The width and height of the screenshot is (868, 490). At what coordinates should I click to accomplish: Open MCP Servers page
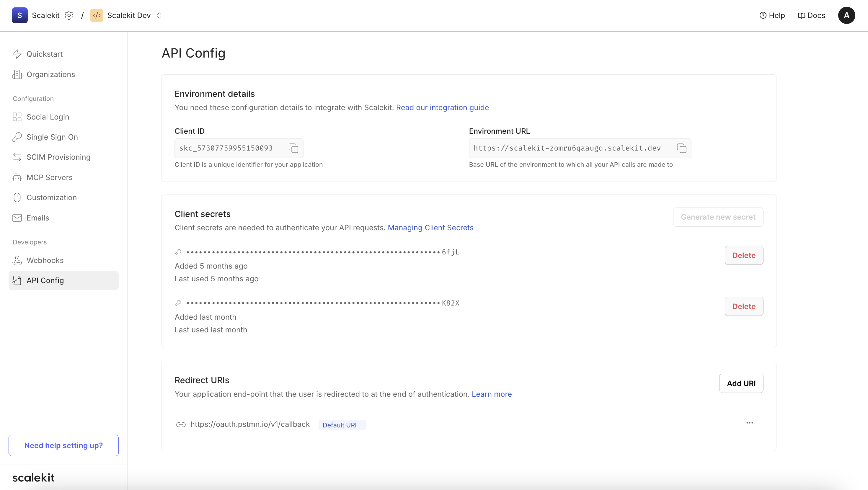tap(63, 177)
